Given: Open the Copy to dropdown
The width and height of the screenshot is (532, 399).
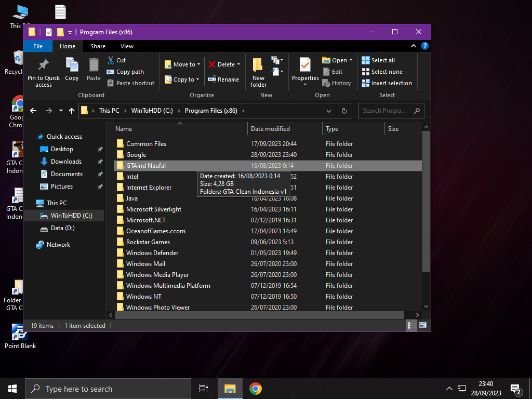Looking at the screenshot, I should click(182, 79).
